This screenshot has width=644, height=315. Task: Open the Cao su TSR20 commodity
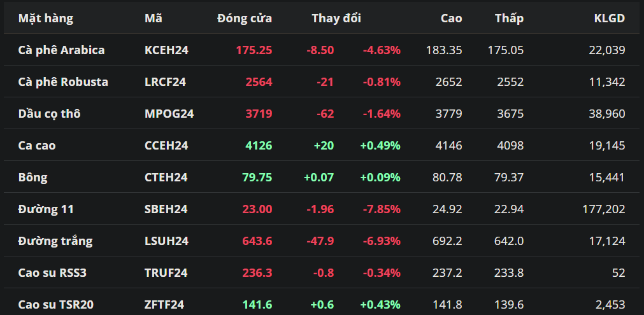coord(56,304)
